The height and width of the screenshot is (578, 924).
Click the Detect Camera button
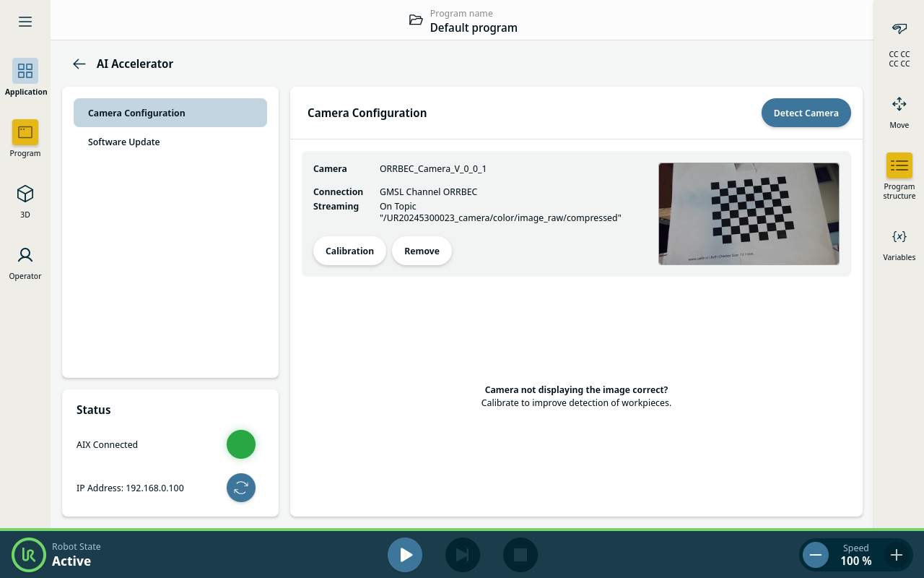[x=806, y=113]
